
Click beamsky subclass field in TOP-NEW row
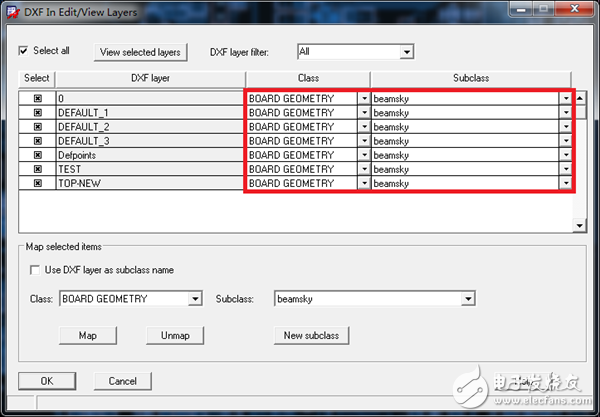coord(465,183)
